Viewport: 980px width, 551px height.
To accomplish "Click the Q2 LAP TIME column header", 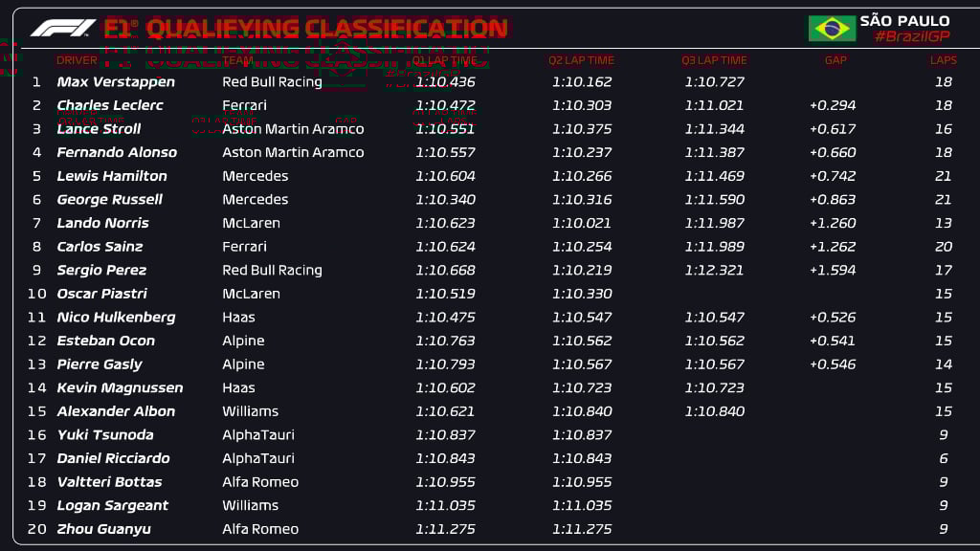I will coord(581,60).
